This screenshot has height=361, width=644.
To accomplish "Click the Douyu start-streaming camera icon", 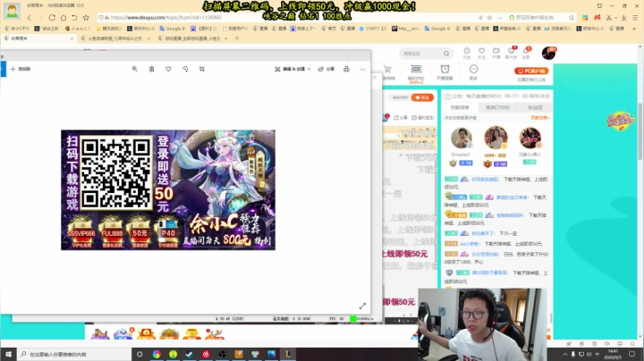I will pos(496,53).
